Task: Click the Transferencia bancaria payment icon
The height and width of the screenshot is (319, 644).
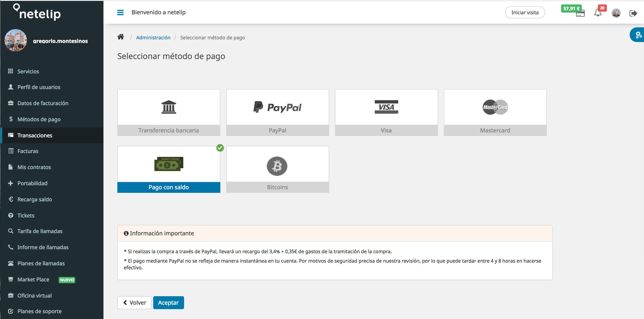Action: click(x=168, y=107)
